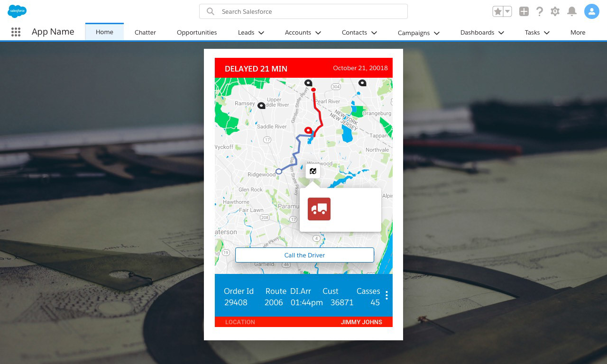Expand the Campaigns dropdown chevron
Screen dimensions: 607x364
tap(437, 33)
